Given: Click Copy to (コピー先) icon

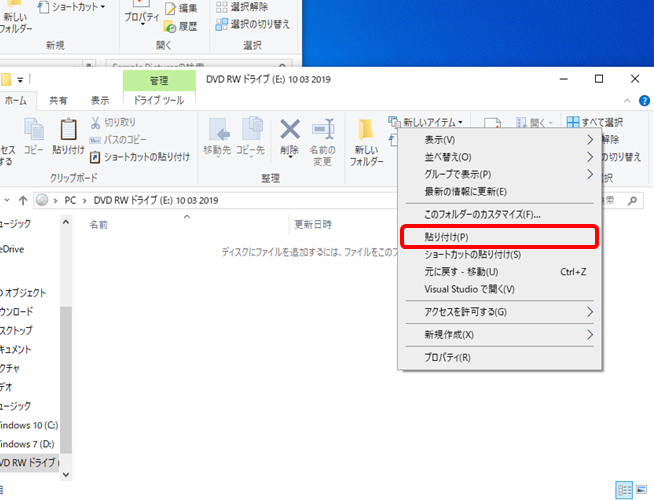Looking at the screenshot, I should (x=252, y=128).
